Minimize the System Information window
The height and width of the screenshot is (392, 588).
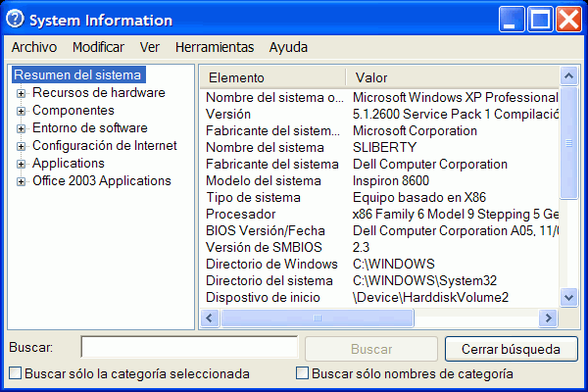point(512,19)
